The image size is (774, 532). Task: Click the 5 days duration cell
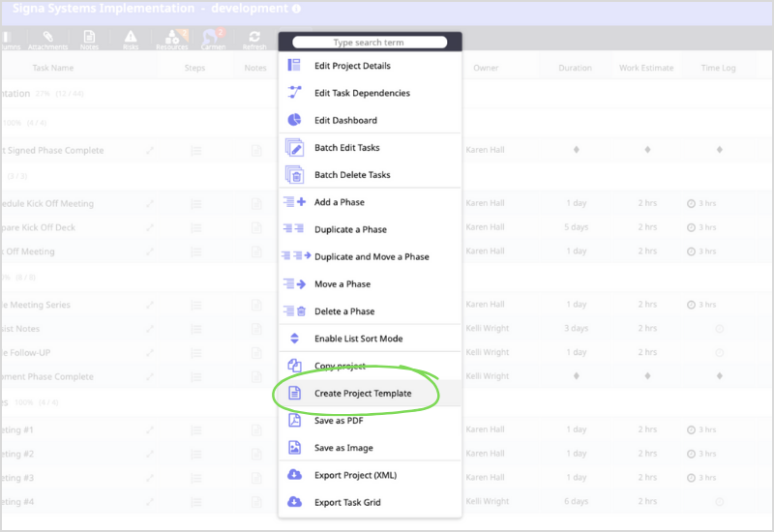tap(576, 227)
